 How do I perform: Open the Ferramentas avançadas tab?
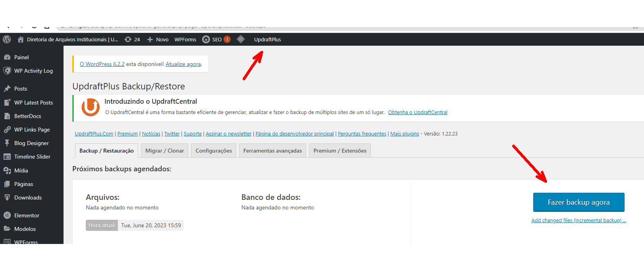pyautogui.click(x=272, y=151)
